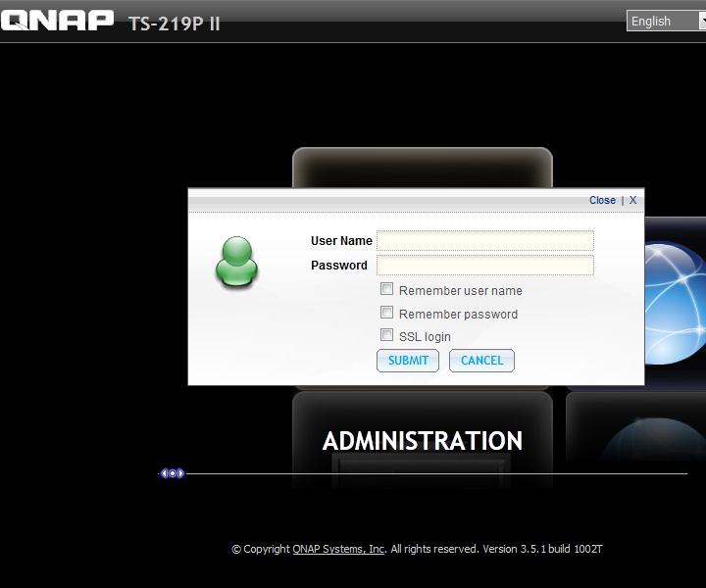Toggle the SSL login checkbox
This screenshot has width=706, height=588.
point(387,335)
